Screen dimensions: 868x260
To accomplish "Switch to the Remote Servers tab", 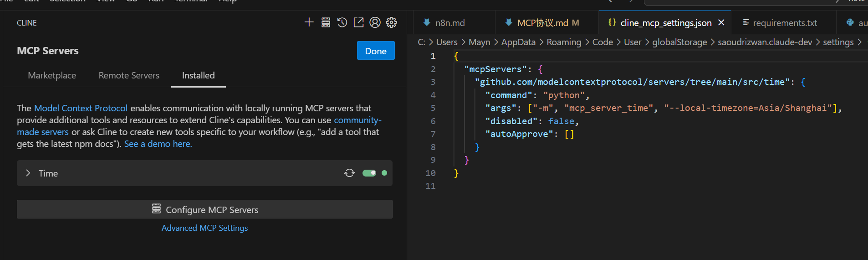I will pyautogui.click(x=129, y=75).
